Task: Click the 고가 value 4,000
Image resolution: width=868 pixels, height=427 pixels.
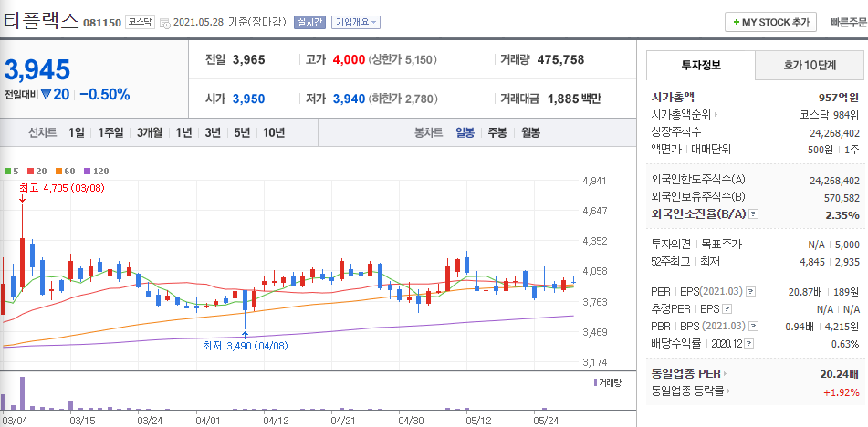Action: (350, 59)
